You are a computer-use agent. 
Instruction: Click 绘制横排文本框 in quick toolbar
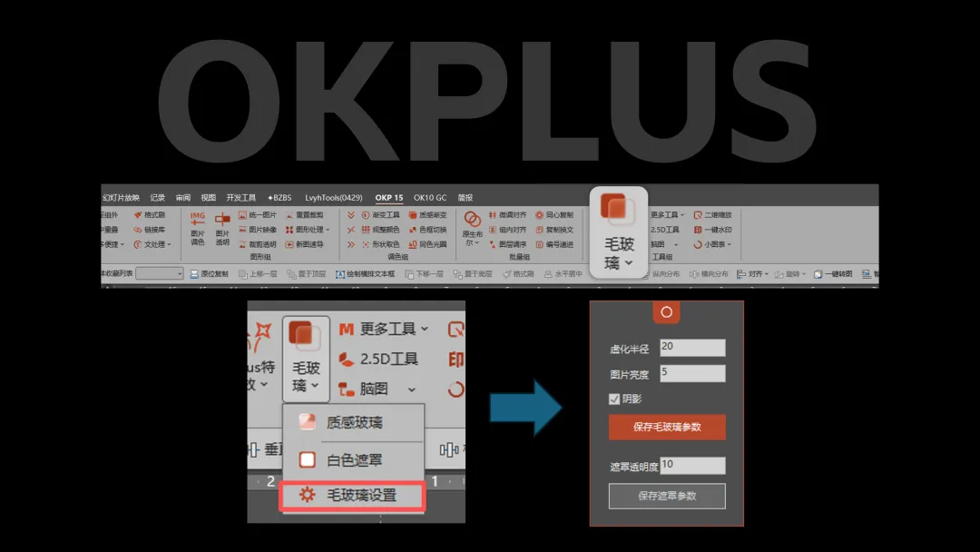point(365,274)
